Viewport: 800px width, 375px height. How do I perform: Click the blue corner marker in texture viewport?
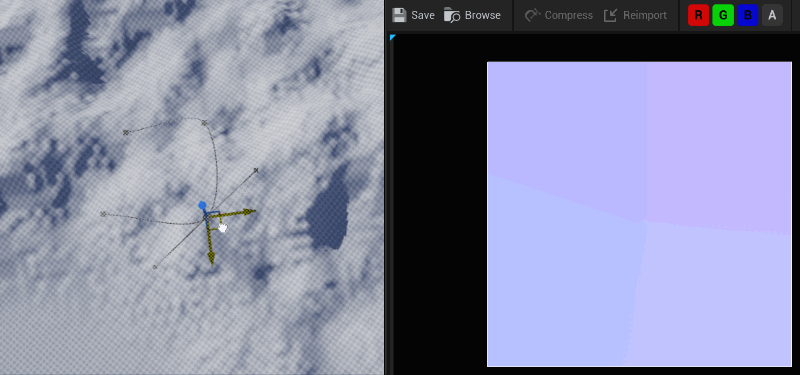[x=392, y=37]
